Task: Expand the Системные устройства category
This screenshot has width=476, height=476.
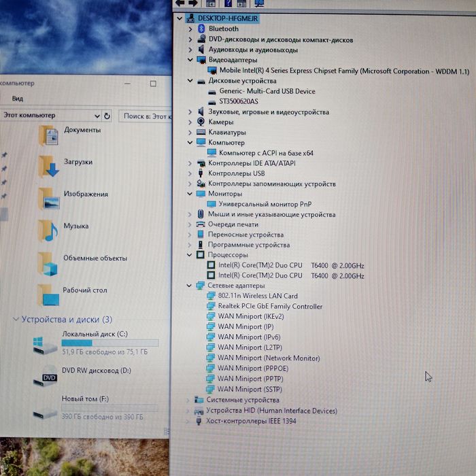Action: (188, 401)
